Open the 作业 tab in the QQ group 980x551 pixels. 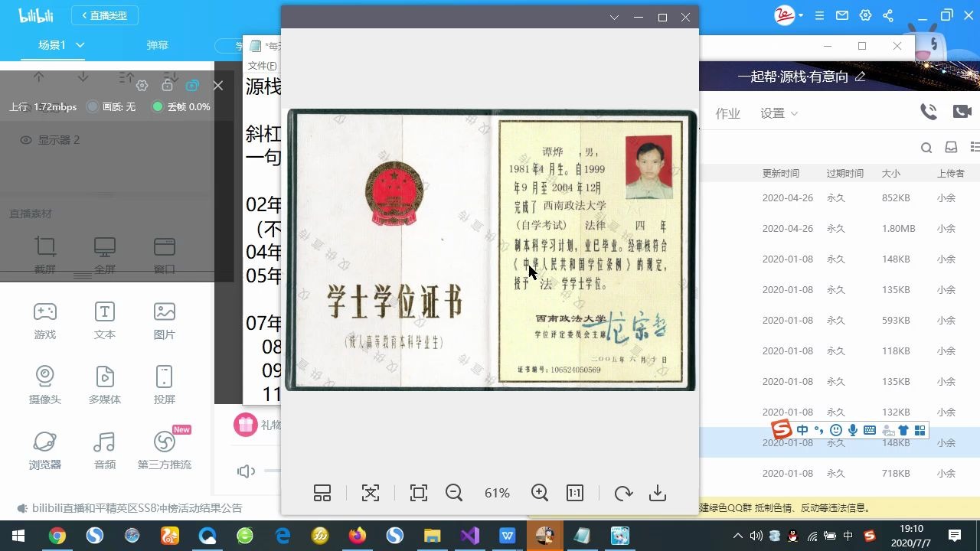pyautogui.click(x=728, y=113)
